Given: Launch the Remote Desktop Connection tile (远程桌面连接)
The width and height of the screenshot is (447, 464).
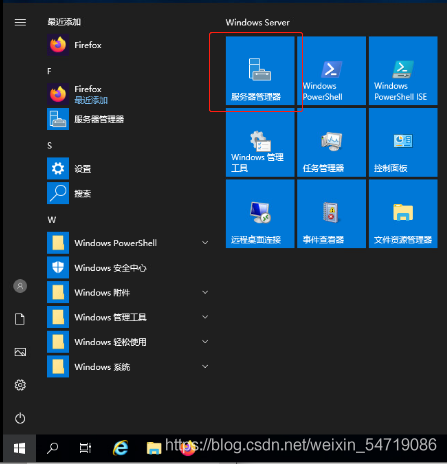Looking at the screenshot, I should pos(260,214).
